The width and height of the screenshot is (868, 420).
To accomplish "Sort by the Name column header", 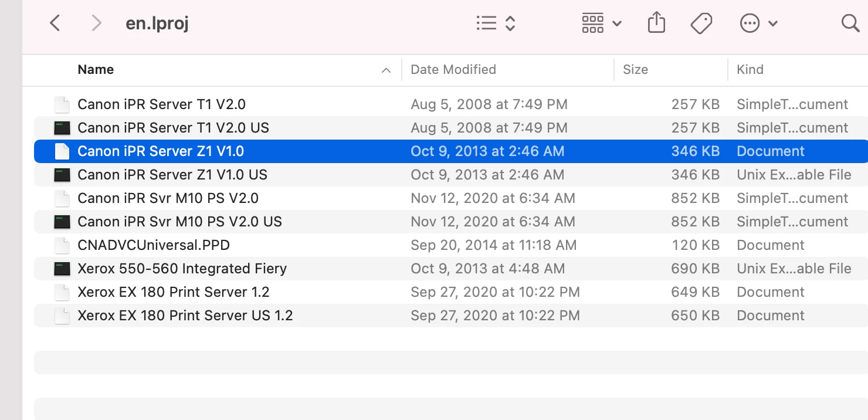I will tap(96, 69).
